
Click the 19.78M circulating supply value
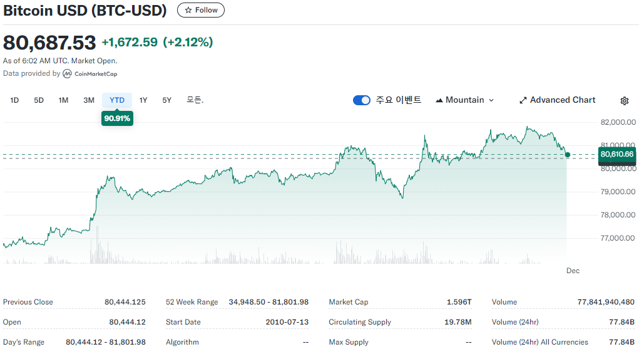click(x=458, y=322)
